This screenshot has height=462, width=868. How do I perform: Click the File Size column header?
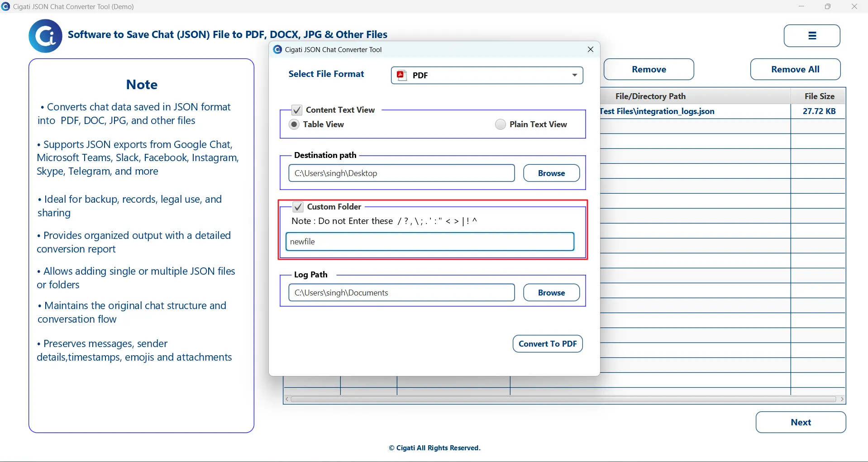point(819,96)
